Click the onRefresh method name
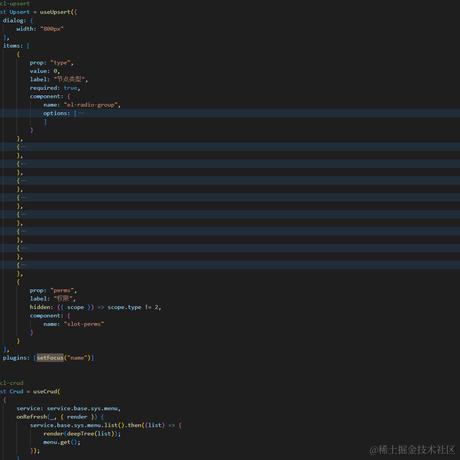460x460 pixels. point(32,417)
